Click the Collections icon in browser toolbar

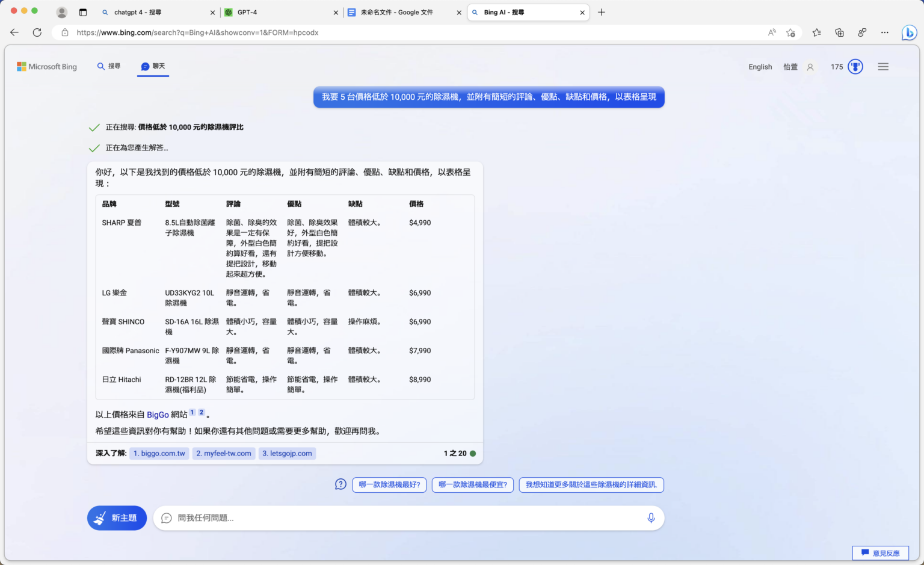[839, 32]
